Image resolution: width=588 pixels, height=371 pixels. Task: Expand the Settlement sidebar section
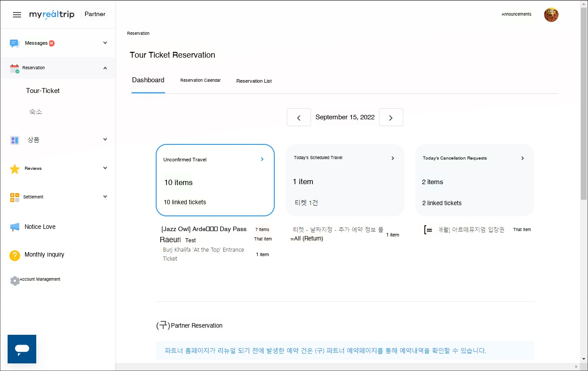coord(105,197)
